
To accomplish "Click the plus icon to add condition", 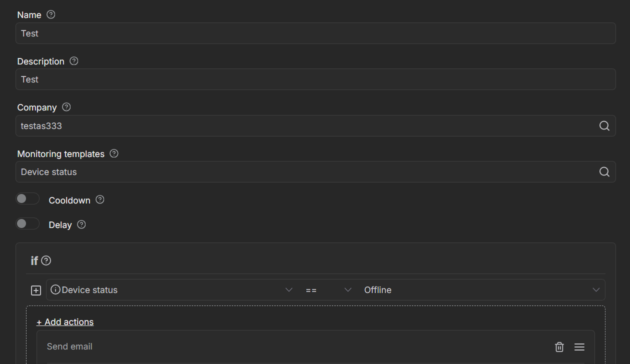I will click(36, 290).
